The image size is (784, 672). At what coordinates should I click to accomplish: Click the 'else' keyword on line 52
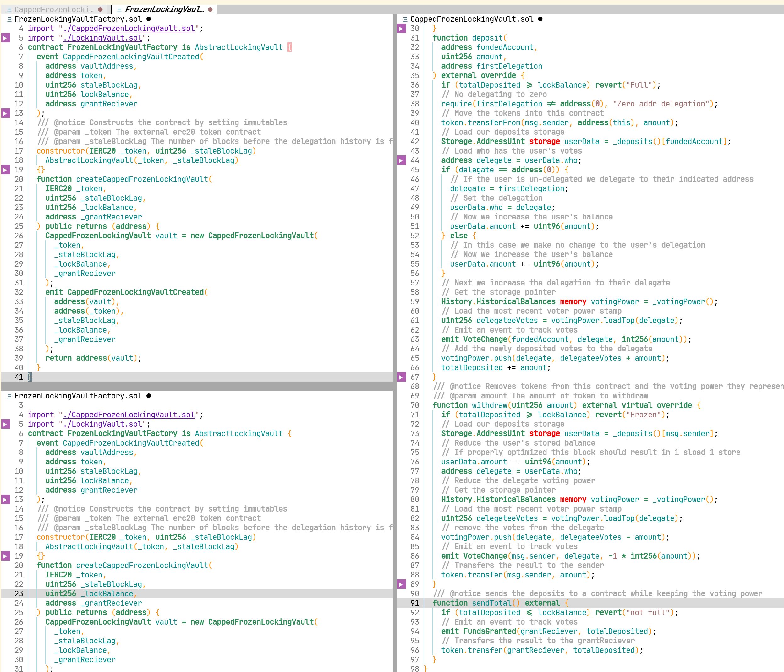[458, 236]
